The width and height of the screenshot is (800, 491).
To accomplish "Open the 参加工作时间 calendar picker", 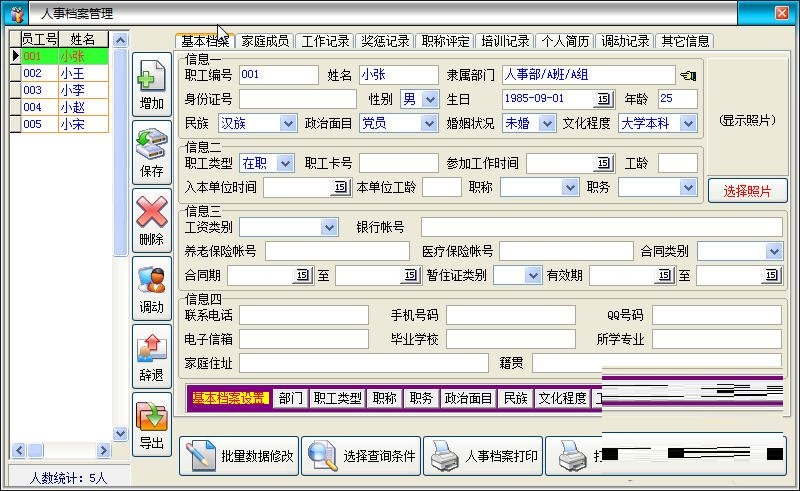I will pyautogui.click(x=604, y=163).
